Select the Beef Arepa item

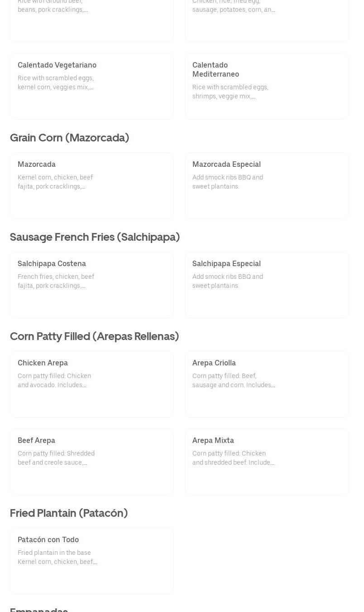[91, 461]
